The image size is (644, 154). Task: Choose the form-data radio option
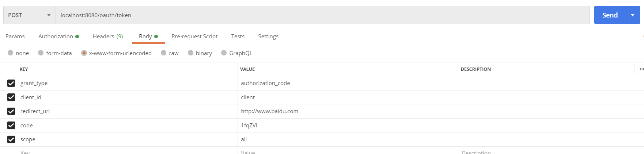click(41, 53)
